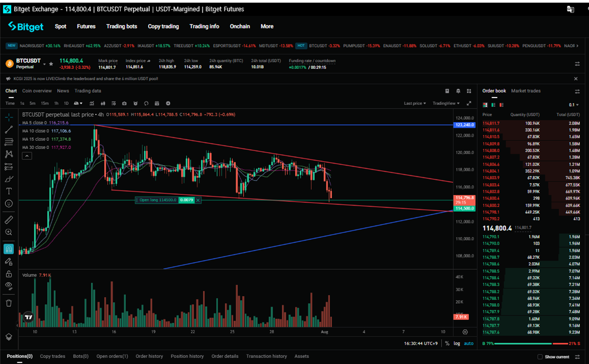Toggle magnet mode in drawing toolbar
This screenshot has width=589, height=364.
[x=9, y=249]
